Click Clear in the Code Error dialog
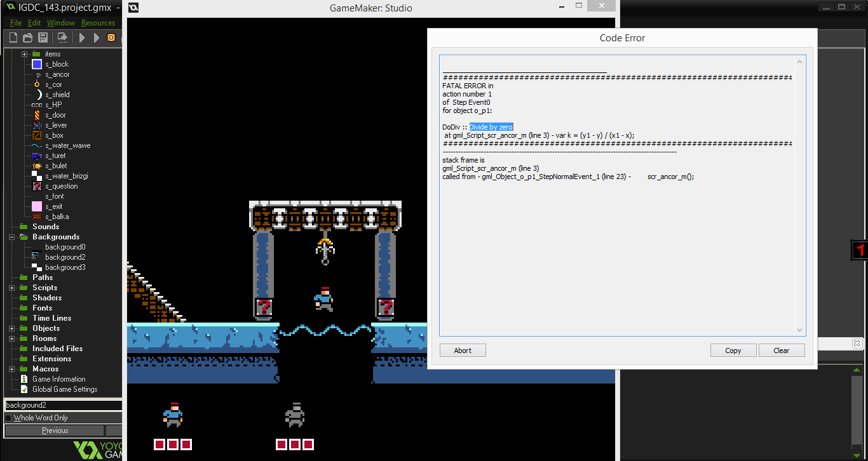Viewport: 868px width, 461px height. tap(782, 351)
